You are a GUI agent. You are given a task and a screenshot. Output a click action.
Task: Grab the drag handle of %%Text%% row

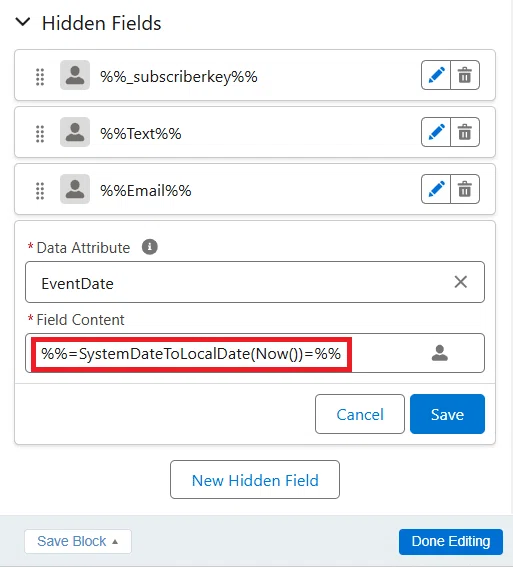(x=40, y=134)
